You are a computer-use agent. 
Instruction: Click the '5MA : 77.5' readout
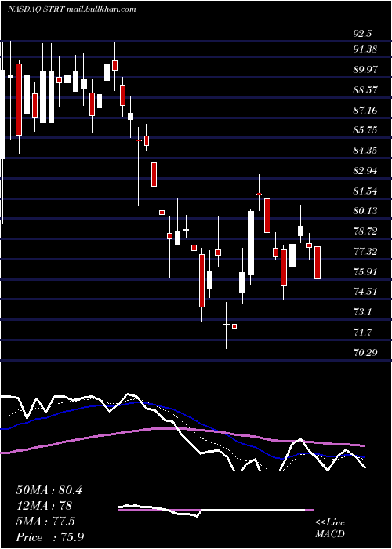tap(45, 522)
